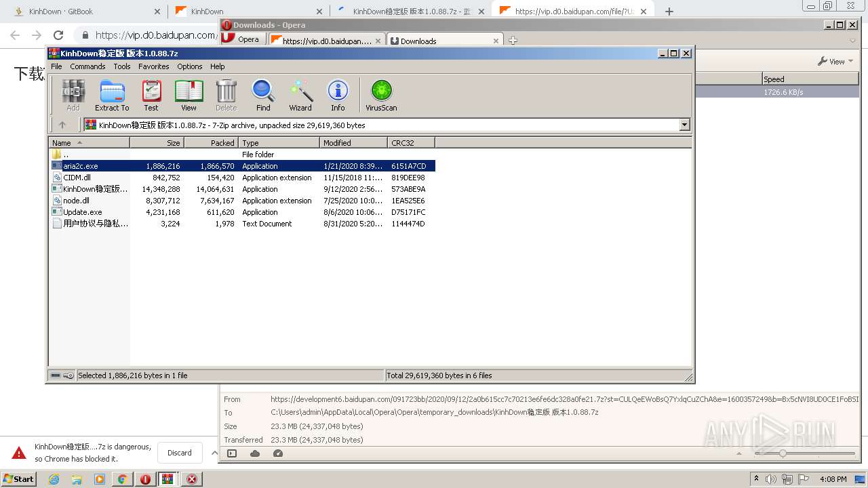Viewport: 868px width, 488px height.
Task: Open the Tools menu
Action: [122, 66]
